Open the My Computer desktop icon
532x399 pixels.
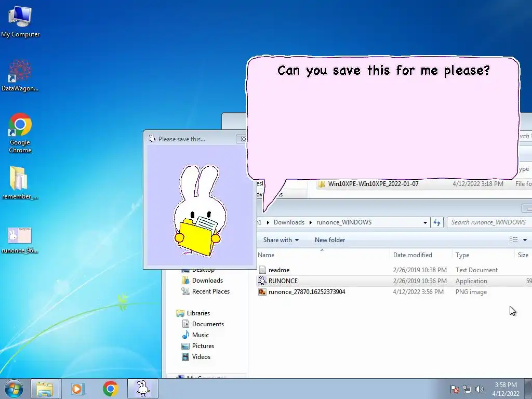20,21
